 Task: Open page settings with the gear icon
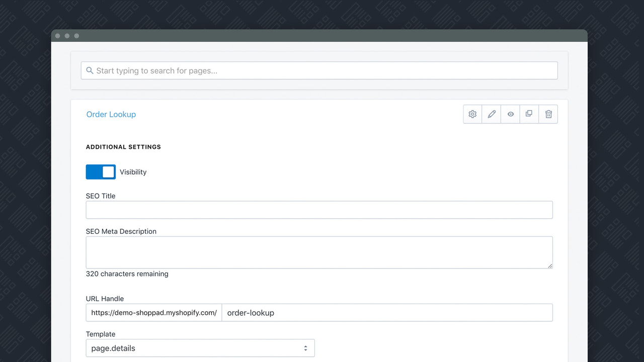(x=472, y=114)
